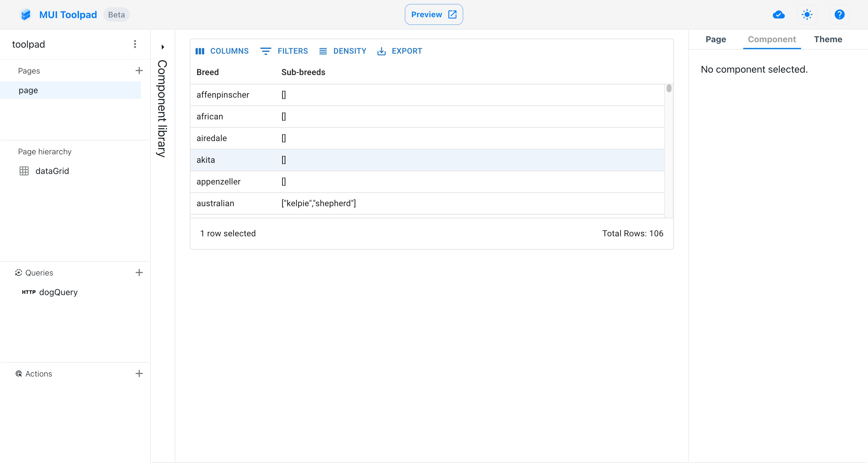Open the Export dropdown menu

point(399,51)
